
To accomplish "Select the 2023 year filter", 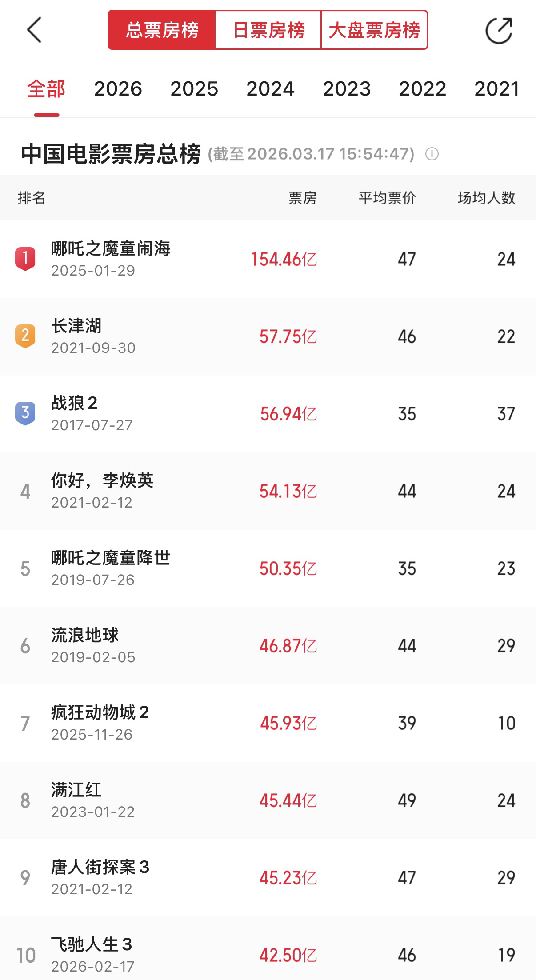I will click(x=347, y=89).
